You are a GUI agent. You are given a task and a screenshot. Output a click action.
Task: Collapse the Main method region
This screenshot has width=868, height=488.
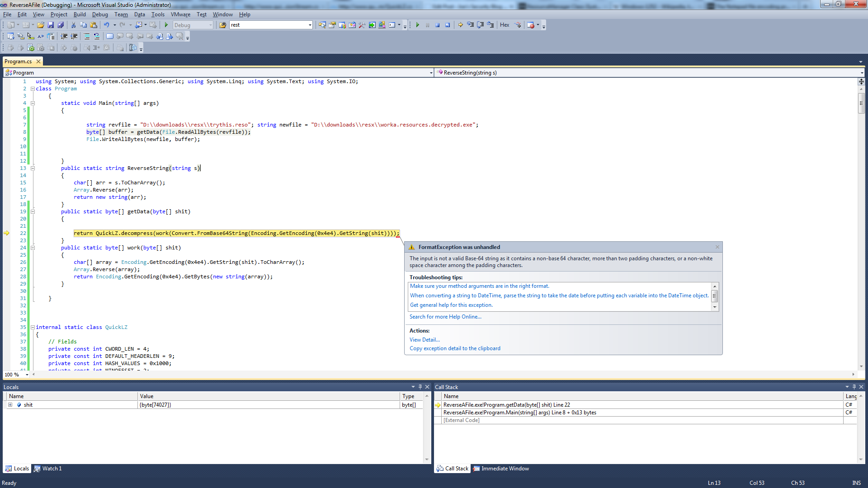[x=33, y=103]
